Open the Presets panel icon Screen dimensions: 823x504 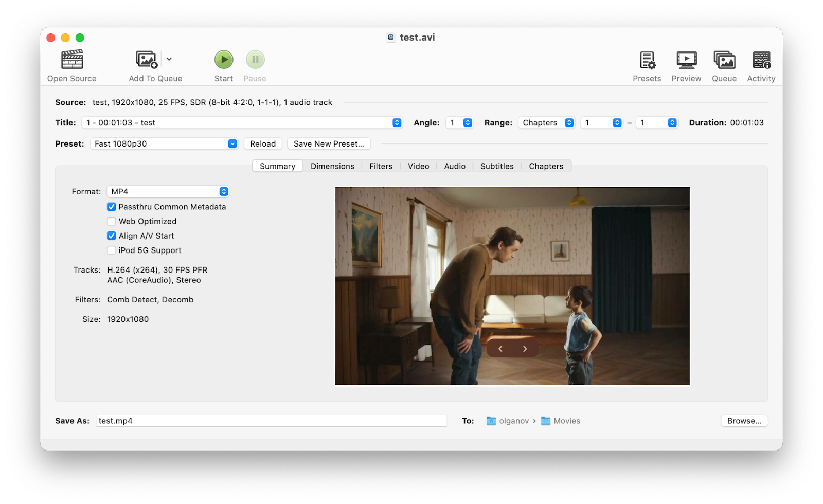[x=647, y=61]
